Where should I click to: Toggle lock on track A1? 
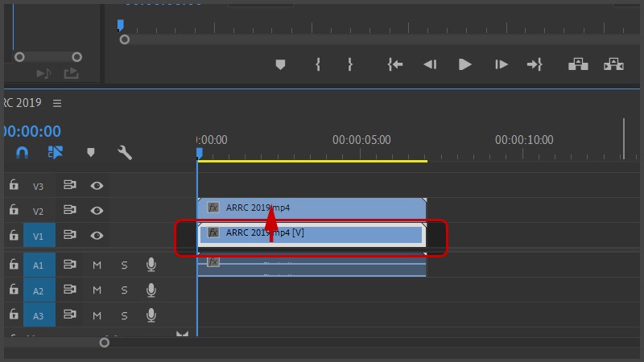[14, 264]
